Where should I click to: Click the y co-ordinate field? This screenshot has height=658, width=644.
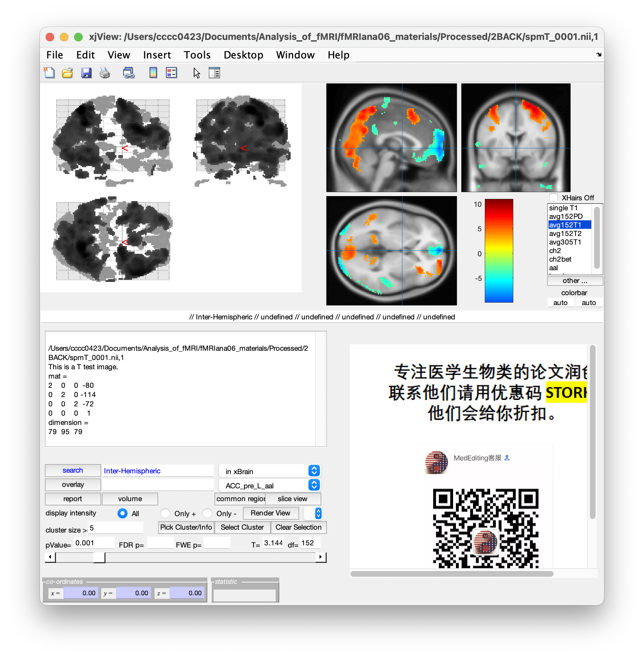(134, 593)
